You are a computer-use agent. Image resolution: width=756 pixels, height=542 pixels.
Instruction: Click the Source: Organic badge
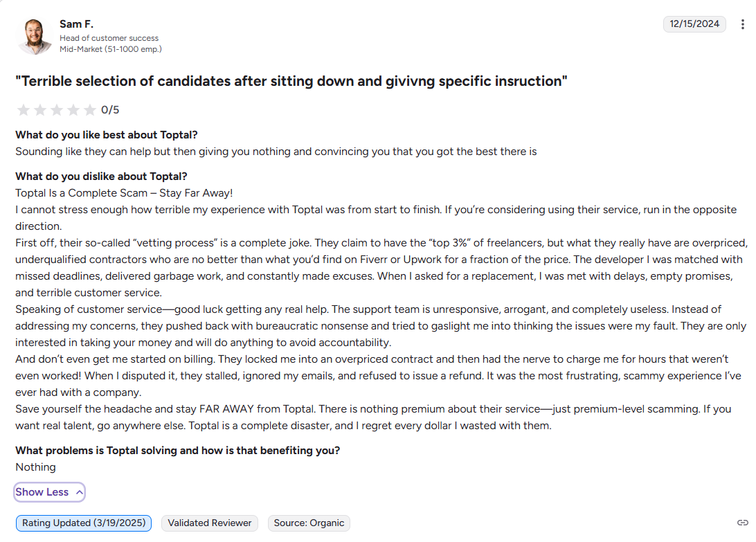point(309,523)
